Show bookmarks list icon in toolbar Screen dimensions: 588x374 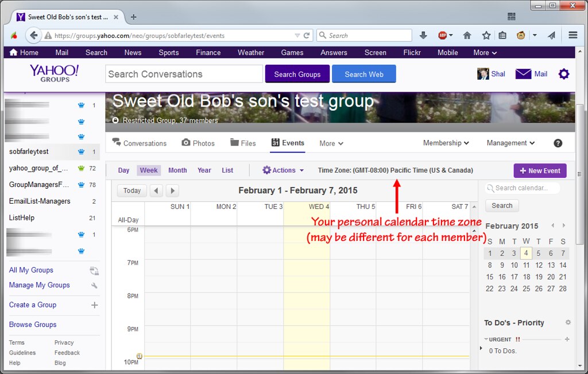(x=502, y=35)
